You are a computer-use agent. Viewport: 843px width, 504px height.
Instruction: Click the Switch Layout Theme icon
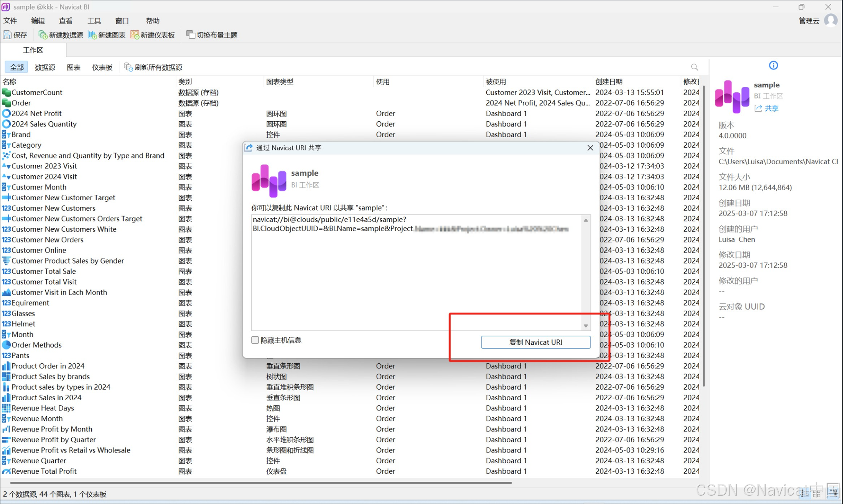190,35
